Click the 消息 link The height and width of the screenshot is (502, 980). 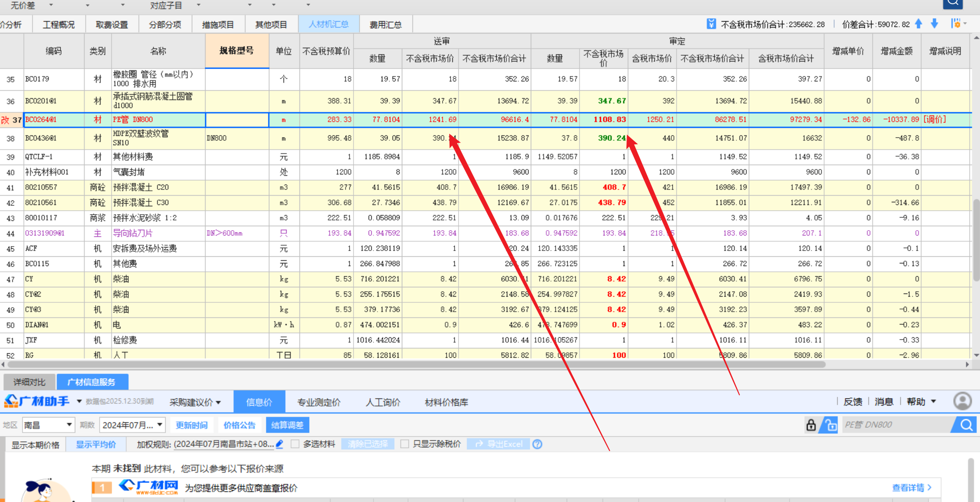click(x=884, y=402)
